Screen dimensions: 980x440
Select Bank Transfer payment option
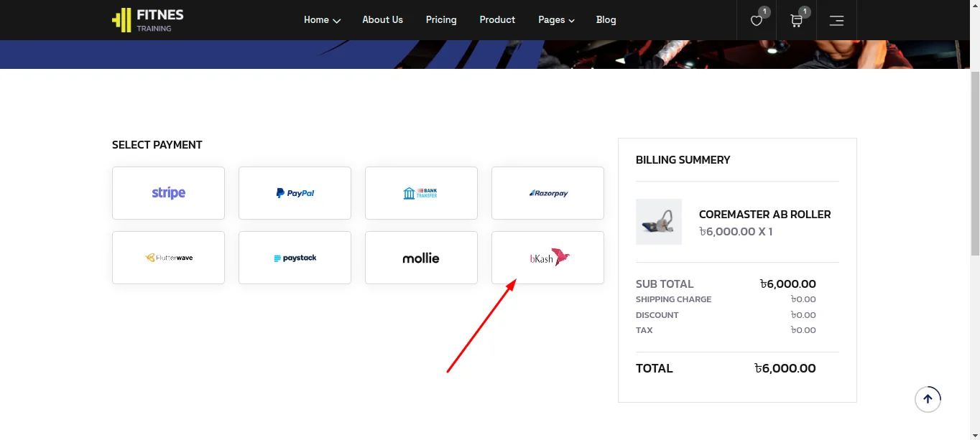pyautogui.click(x=421, y=193)
